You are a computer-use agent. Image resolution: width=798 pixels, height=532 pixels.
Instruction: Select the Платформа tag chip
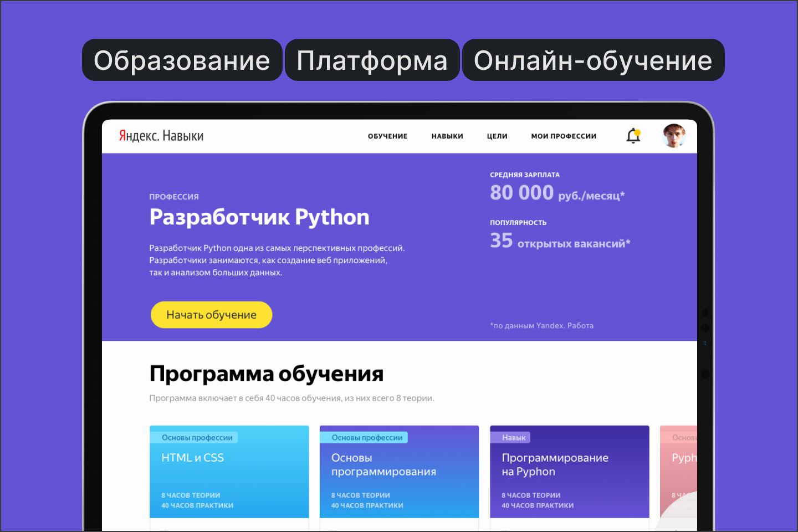tap(372, 60)
